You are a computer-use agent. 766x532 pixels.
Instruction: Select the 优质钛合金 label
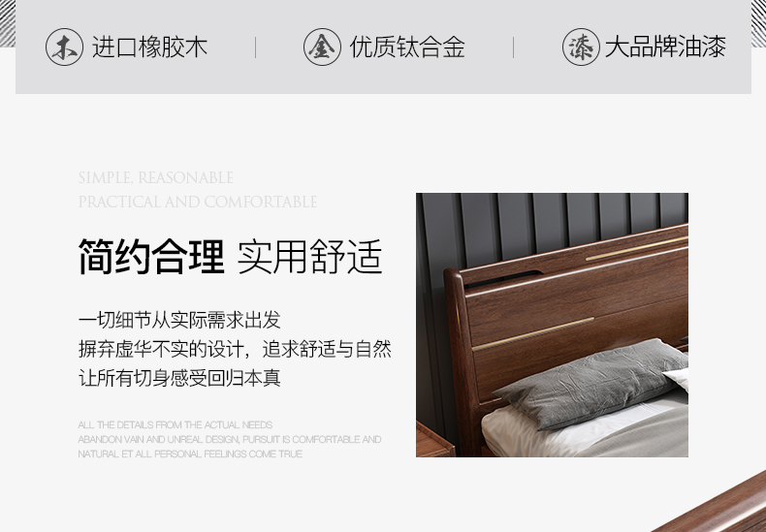pyautogui.click(x=407, y=47)
